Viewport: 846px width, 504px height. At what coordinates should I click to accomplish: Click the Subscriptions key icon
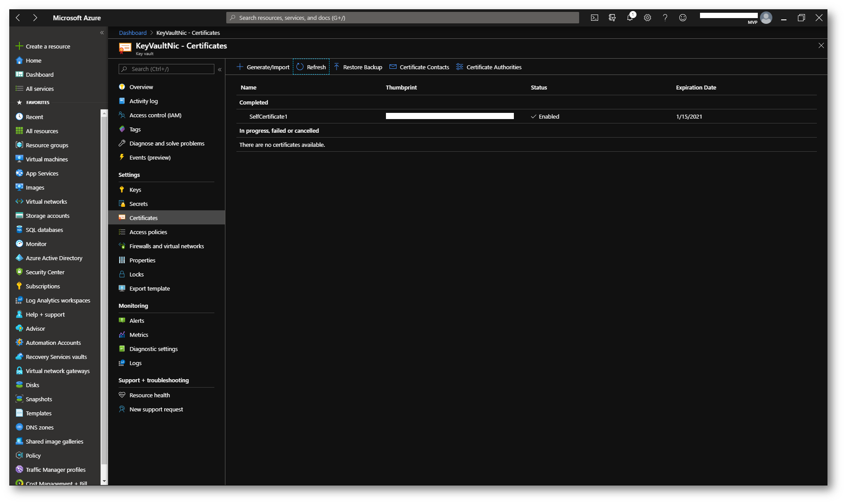19,286
